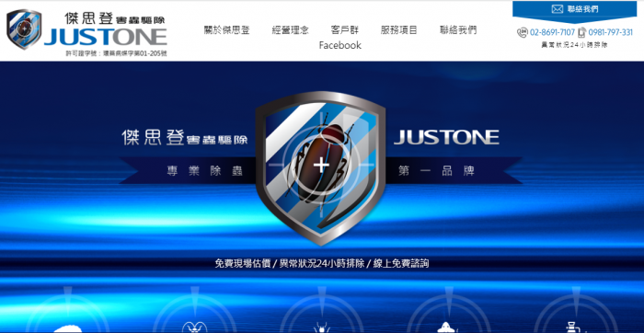Screen dimensions: 644x333
Task: Go to the 客戶群 page
Action: [345, 30]
